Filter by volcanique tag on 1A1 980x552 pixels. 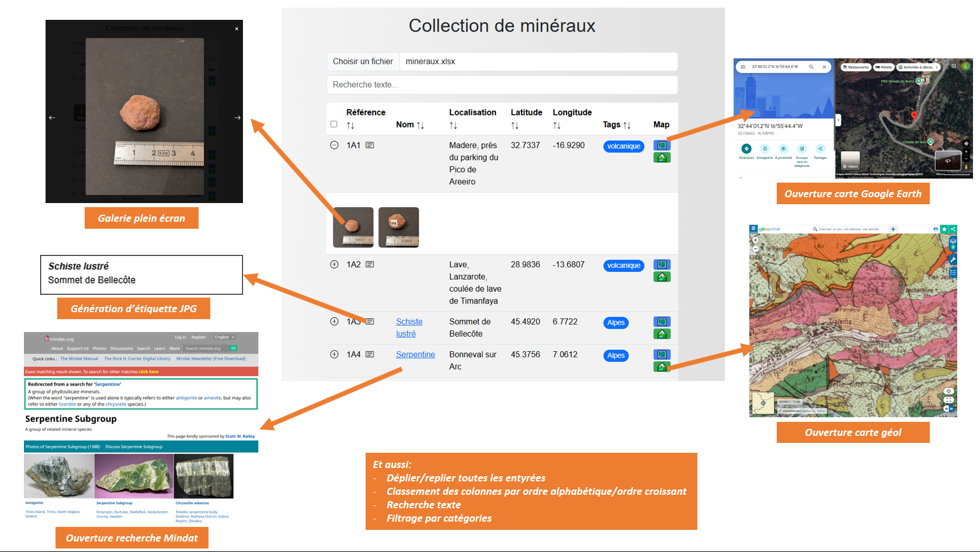(623, 146)
